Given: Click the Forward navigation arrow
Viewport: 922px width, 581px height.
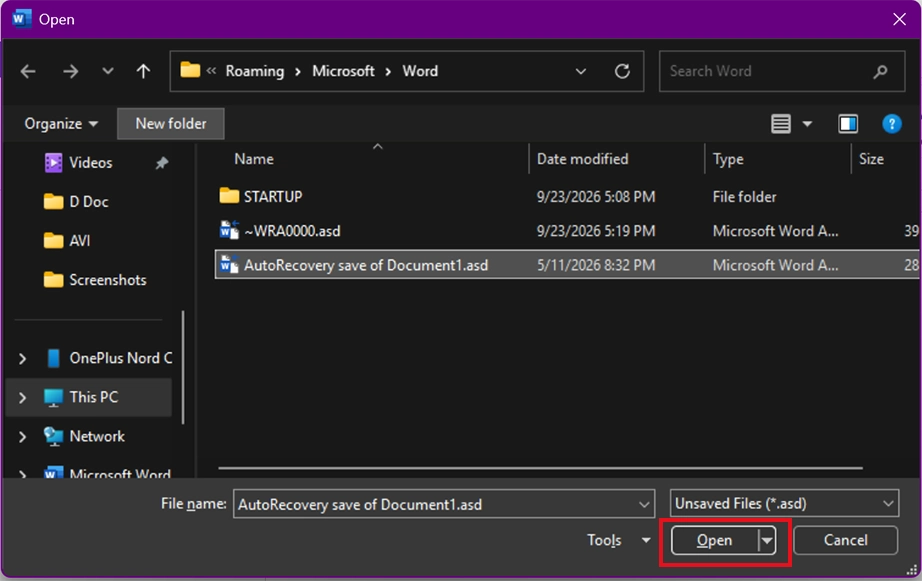Looking at the screenshot, I should tap(70, 71).
